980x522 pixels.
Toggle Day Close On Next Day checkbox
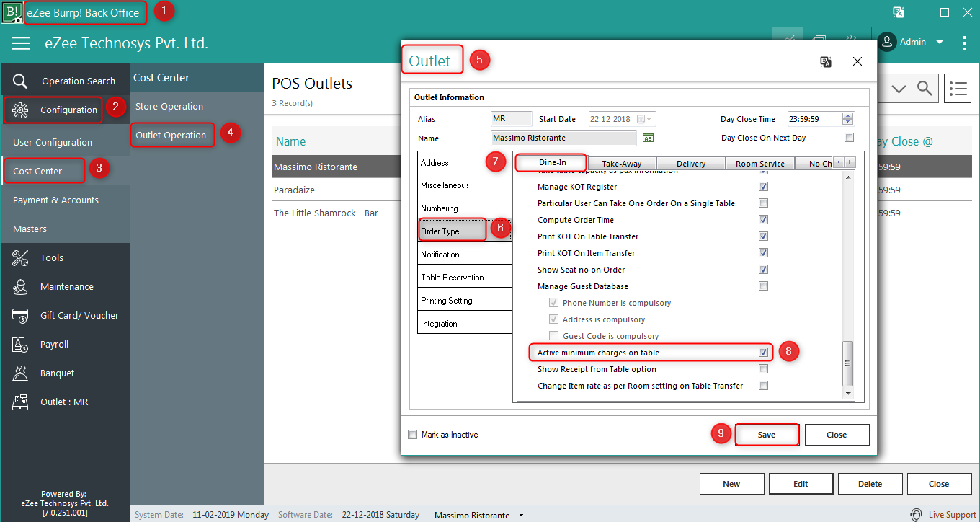[x=849, y=138]
